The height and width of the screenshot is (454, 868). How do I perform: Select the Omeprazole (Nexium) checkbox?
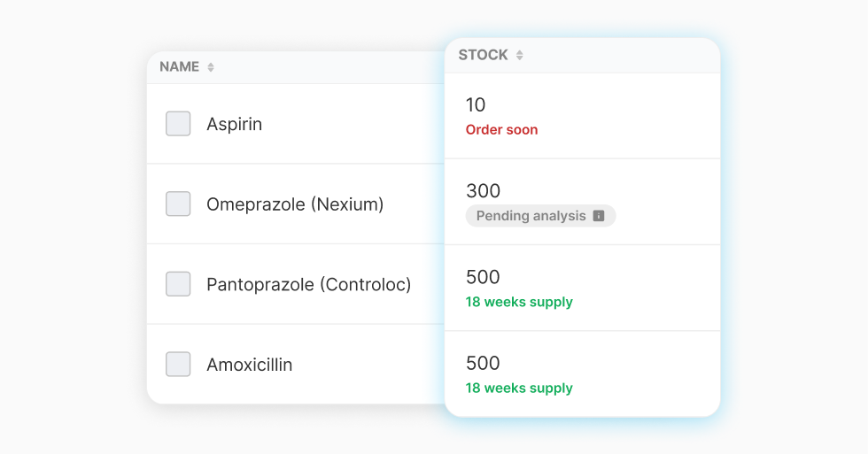point(178,204)
